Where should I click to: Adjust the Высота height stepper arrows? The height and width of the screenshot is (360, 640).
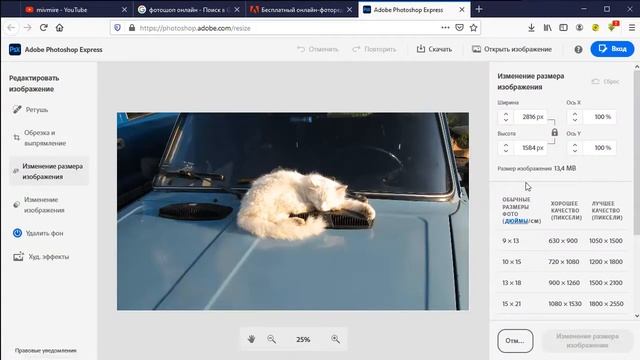[506, 148]
